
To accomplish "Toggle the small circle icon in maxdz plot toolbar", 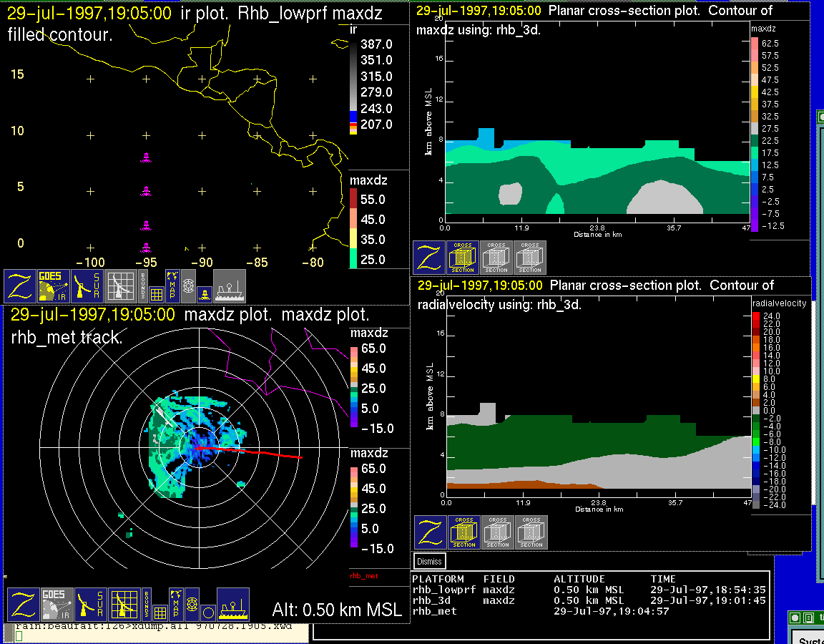I will 207,613.
